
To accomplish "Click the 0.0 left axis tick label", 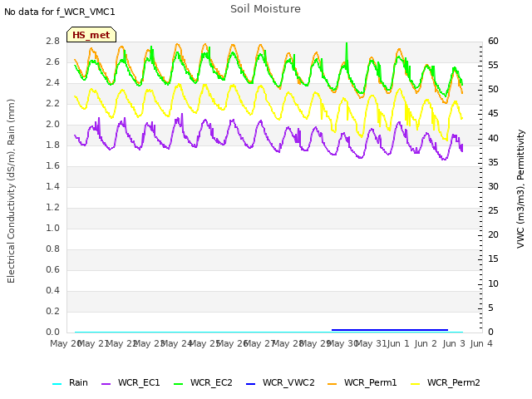I will click(52, 332).
